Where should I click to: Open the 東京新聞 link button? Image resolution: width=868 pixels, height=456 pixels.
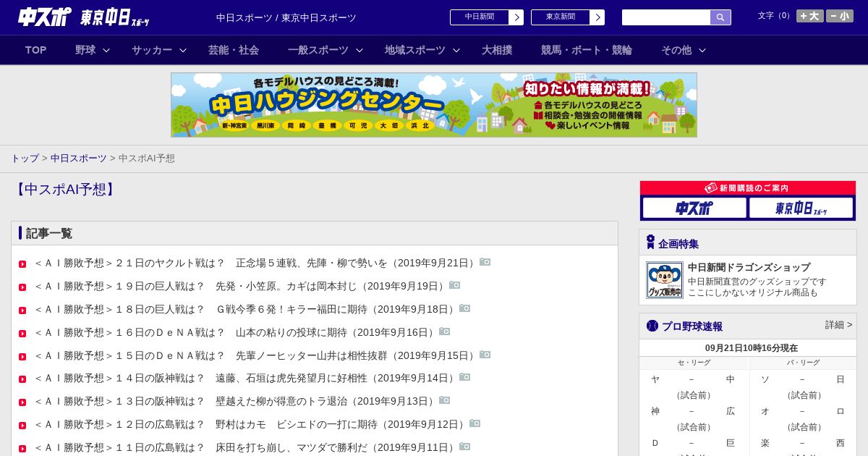(568, 17)
